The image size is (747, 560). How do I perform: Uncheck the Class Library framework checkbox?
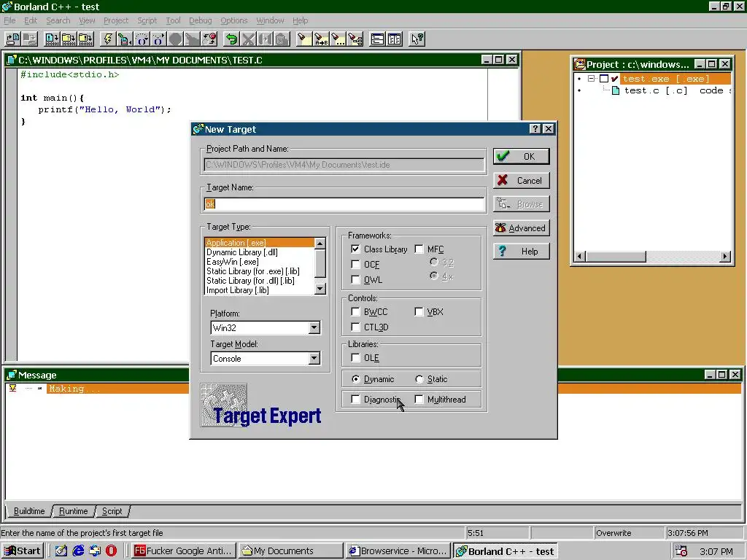click(355, 249)
